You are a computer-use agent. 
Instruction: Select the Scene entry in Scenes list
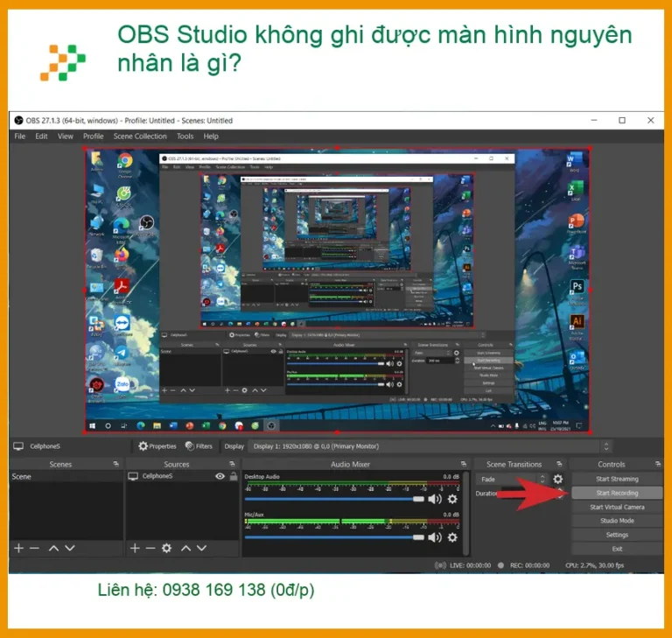click(66, 477)
